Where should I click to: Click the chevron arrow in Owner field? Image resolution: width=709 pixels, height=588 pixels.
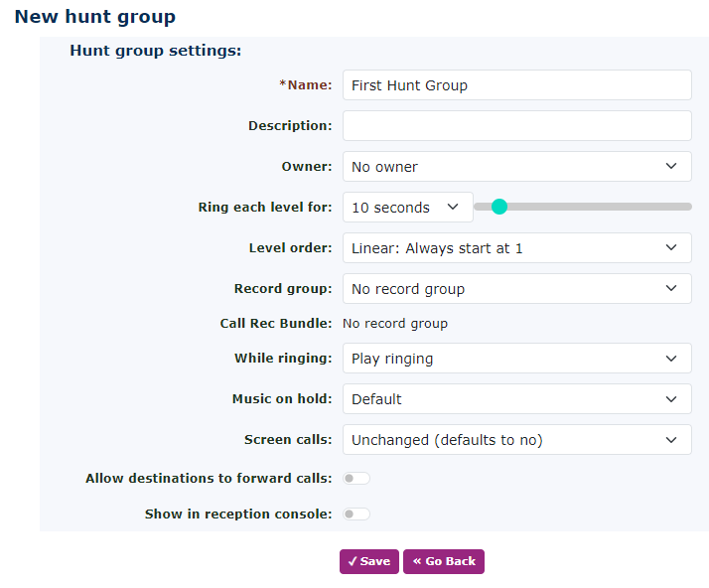pyautogui.click(x=672, y=167)
